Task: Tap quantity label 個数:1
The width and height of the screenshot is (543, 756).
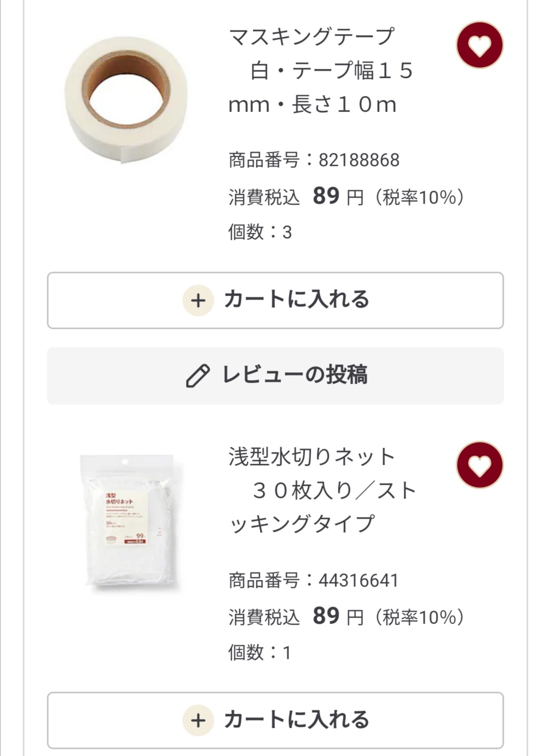Action: pos(259,652)
